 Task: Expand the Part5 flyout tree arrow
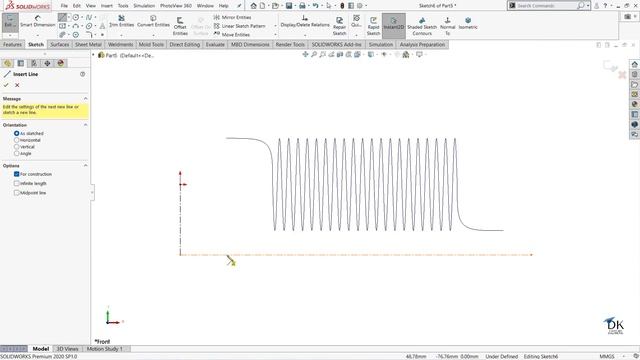93,55
